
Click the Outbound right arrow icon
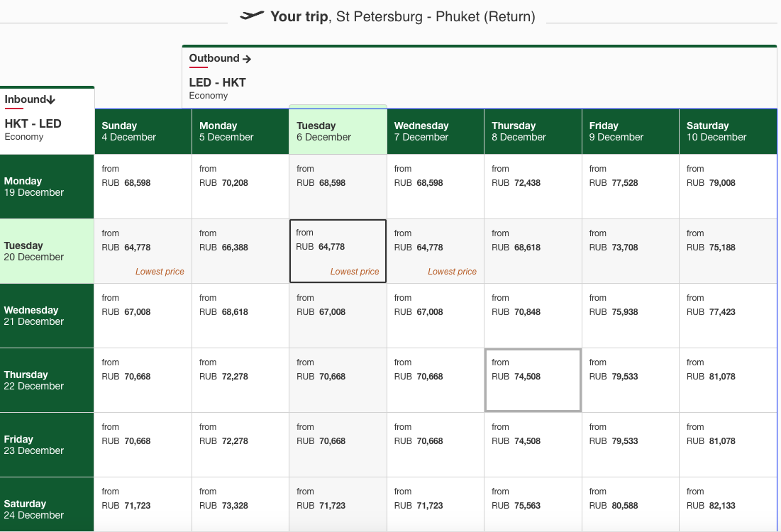coord(247,59)
